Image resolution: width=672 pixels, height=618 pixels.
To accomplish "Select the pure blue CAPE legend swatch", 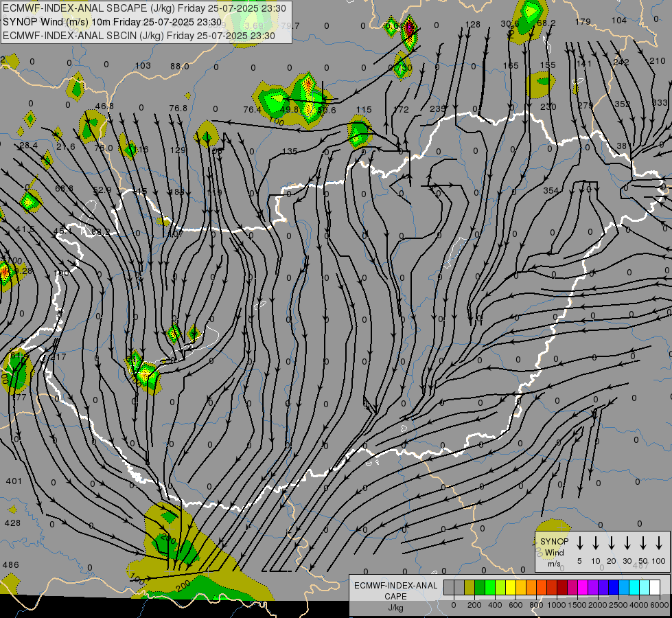I will [614, 588].
